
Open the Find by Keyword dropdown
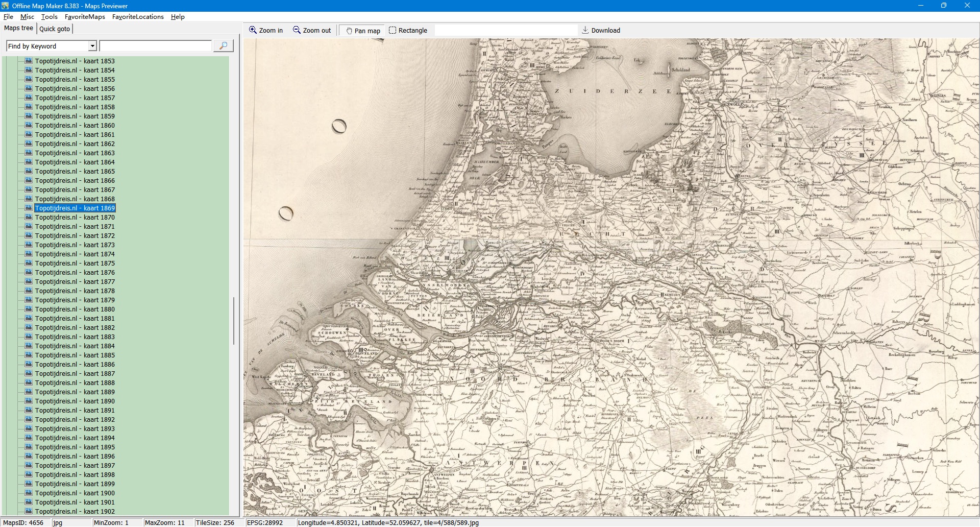tap(92, 46)
